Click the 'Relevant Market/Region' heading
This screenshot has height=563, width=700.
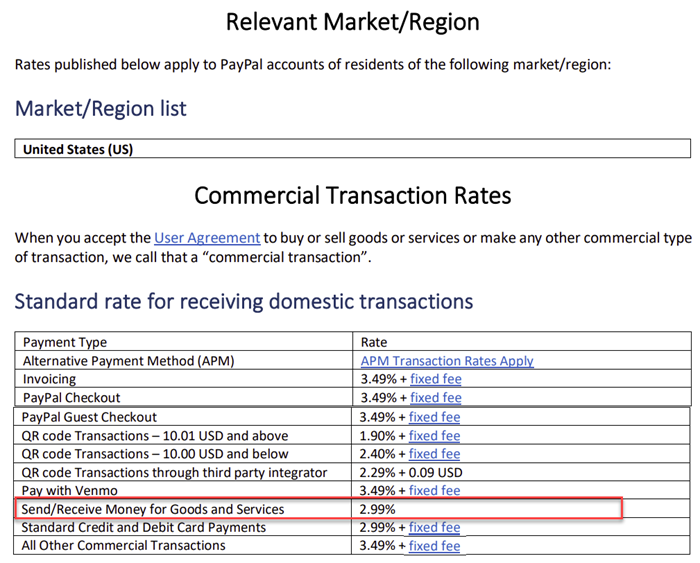pos(353,21)
